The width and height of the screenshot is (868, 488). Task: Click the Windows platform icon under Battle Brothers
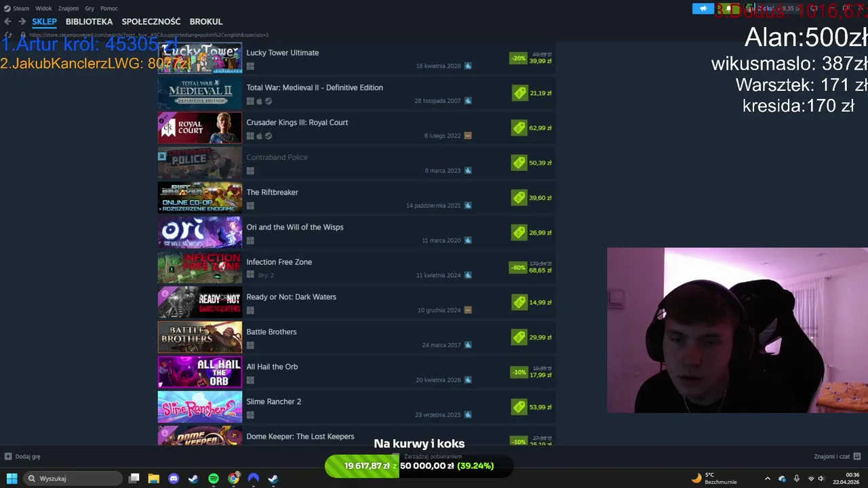tap(250, 346)
